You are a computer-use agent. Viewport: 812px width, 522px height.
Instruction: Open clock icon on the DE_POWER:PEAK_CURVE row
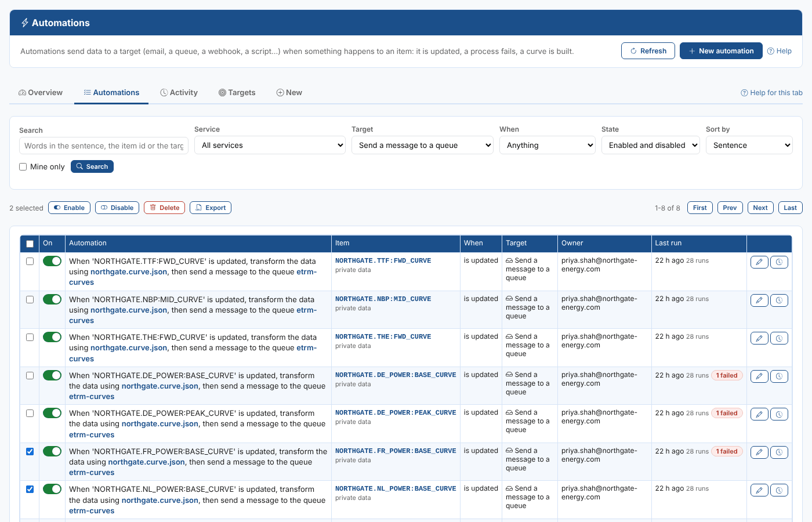pos(779,414)
